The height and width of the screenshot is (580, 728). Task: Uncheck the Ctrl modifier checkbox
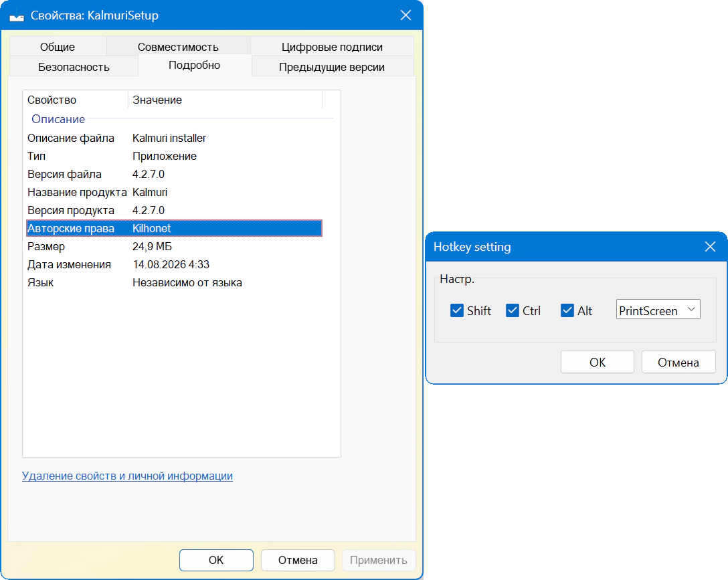pyautogui.click(x=523, y=310)
